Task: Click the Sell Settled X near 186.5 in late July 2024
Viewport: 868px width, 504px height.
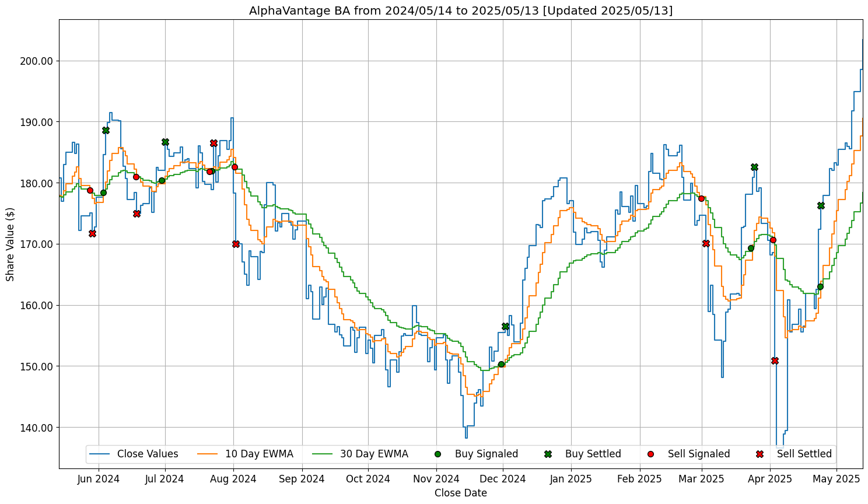Action: click(213, 143)
